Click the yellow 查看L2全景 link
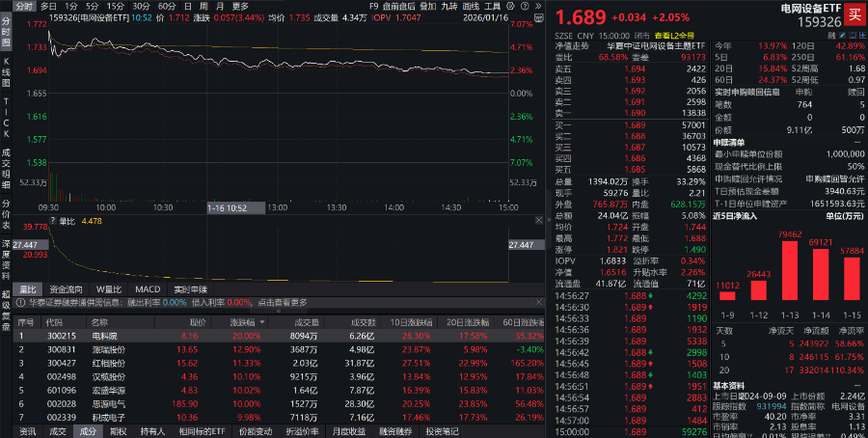868x438 pixels. click(674, 36)
